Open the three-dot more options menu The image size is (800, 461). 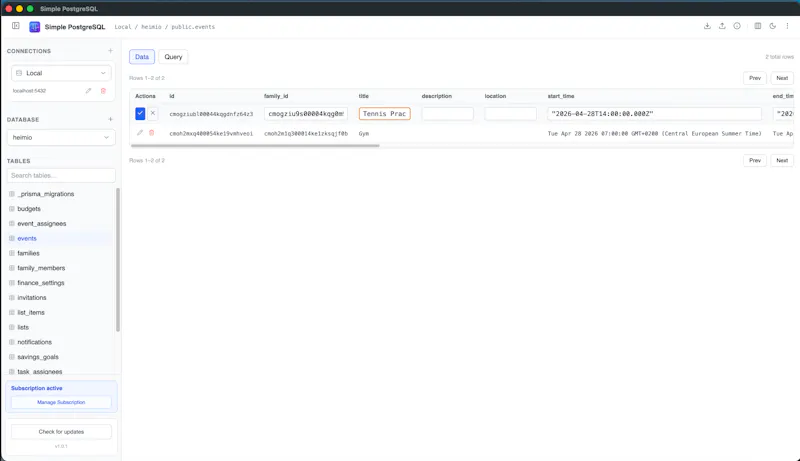787,26
